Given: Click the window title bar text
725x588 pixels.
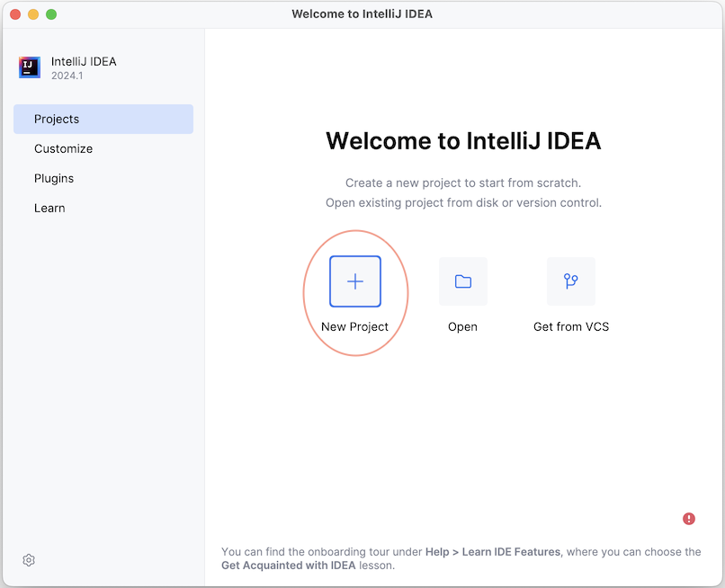Looking at the screenshot, I should 362,13.
